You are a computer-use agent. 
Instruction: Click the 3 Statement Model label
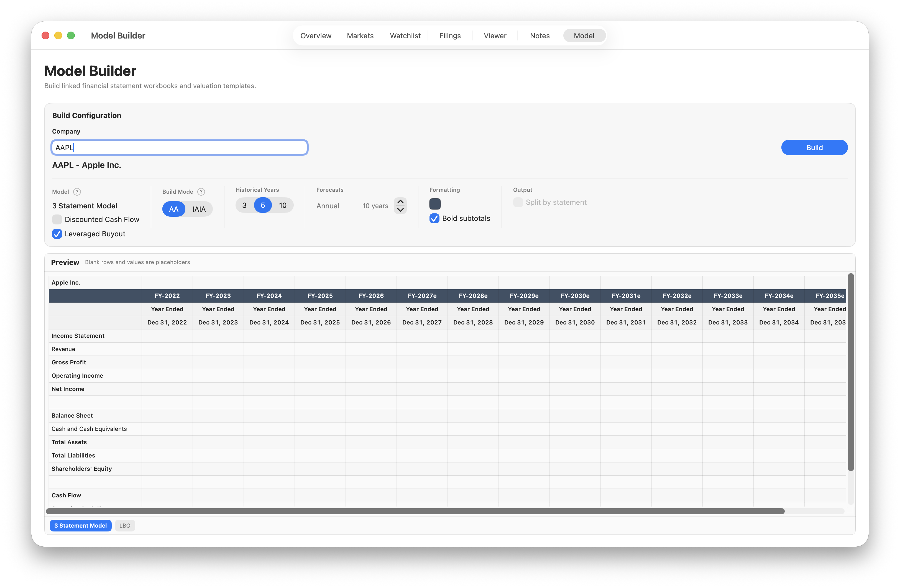point(85,206)
